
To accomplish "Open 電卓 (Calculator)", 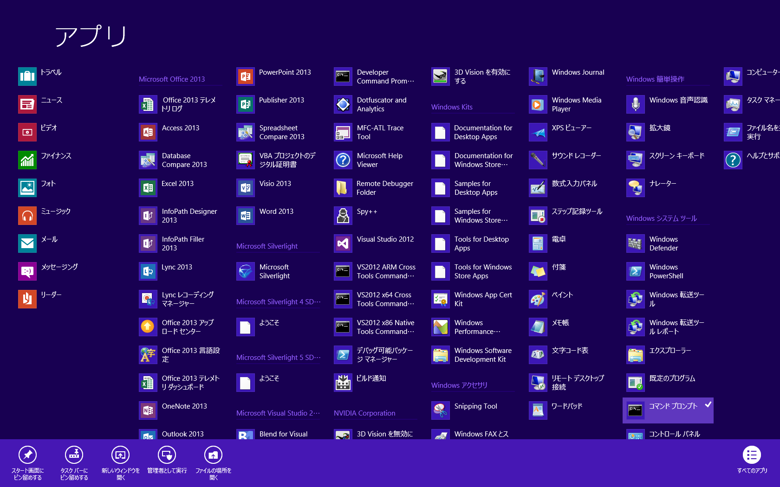I will point(547,244).
